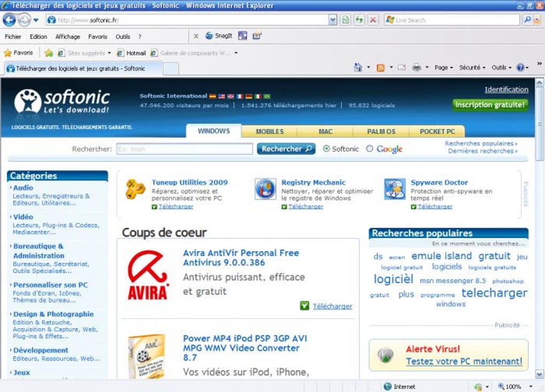
Task: Open Outils dropdown in the command bar
Action: pos(501,67)
